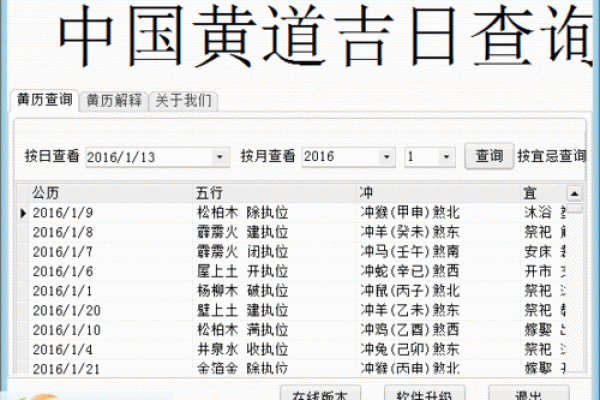The height and width of the screenshot is (400, 600).
Task: Click the cell 井泉水 收执位
Action: coord(274,349)
